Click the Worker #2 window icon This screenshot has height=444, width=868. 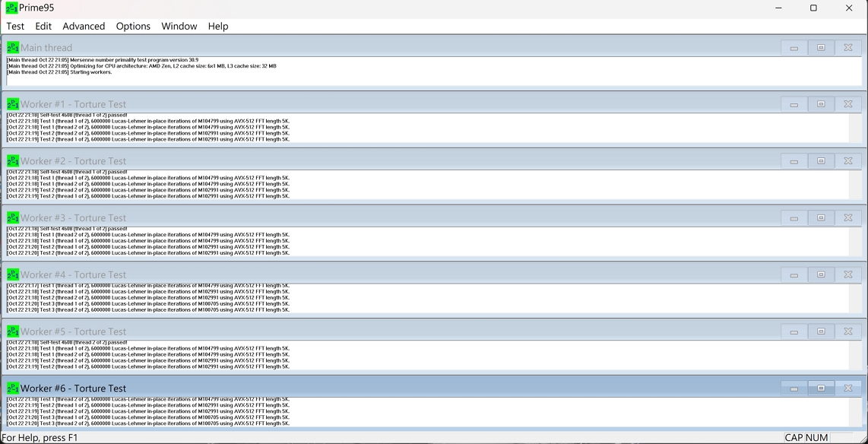click(x=13, y=161)
